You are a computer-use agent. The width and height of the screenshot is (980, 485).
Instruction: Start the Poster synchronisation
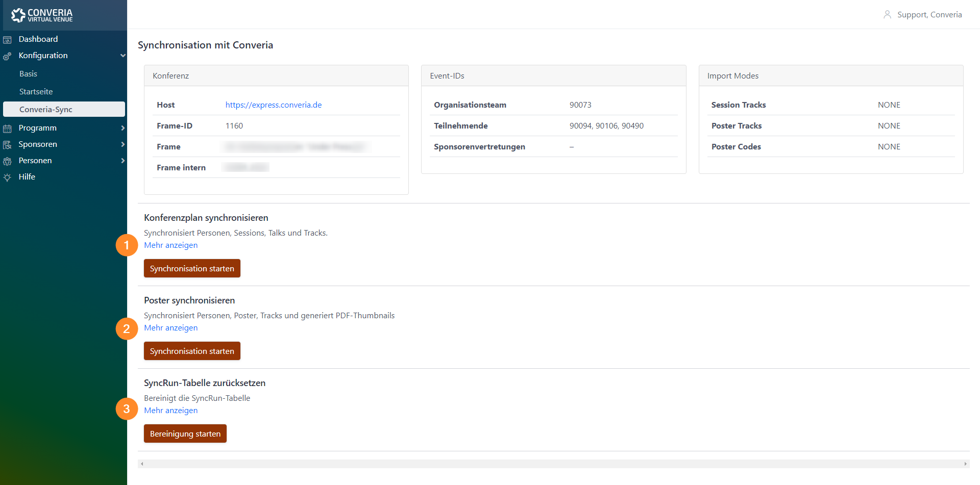(192, 351)
